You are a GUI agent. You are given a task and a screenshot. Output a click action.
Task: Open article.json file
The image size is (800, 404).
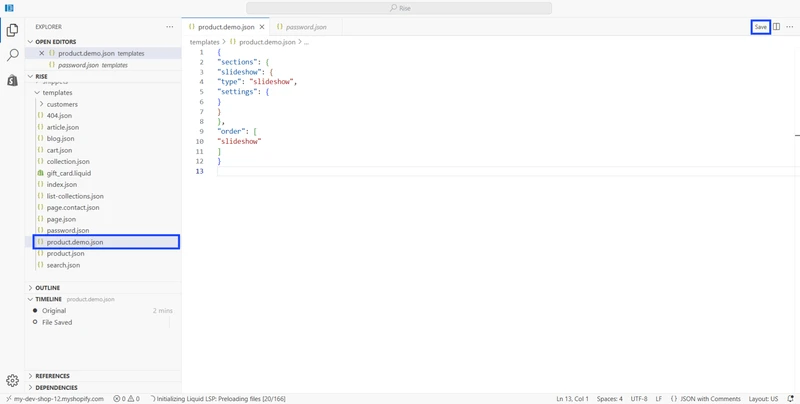pyautogui.click(x=63, y=127)
